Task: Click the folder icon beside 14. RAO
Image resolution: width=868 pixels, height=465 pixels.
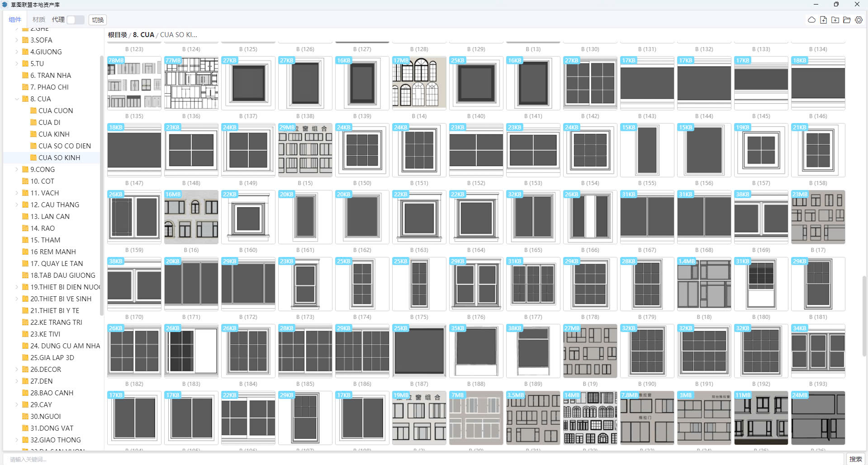Action: [25, 228]
